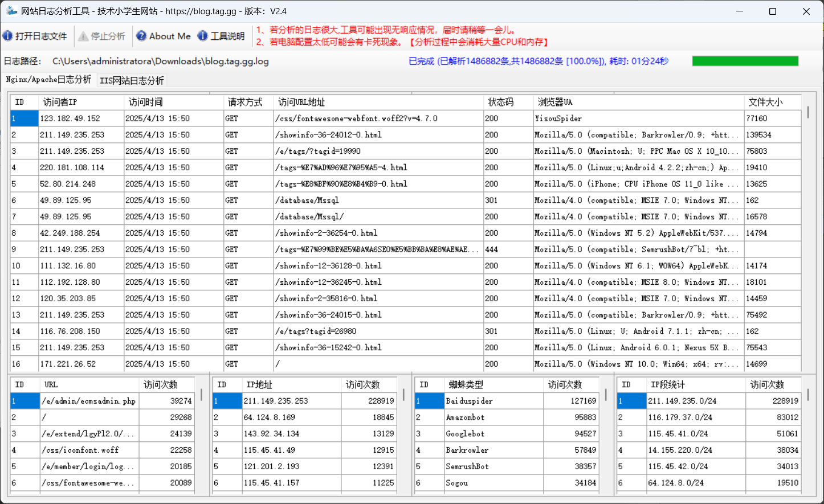The width and height of the screenshot is (824, 504).
Task: Click the tool instructions info icon
Action: 202,36
